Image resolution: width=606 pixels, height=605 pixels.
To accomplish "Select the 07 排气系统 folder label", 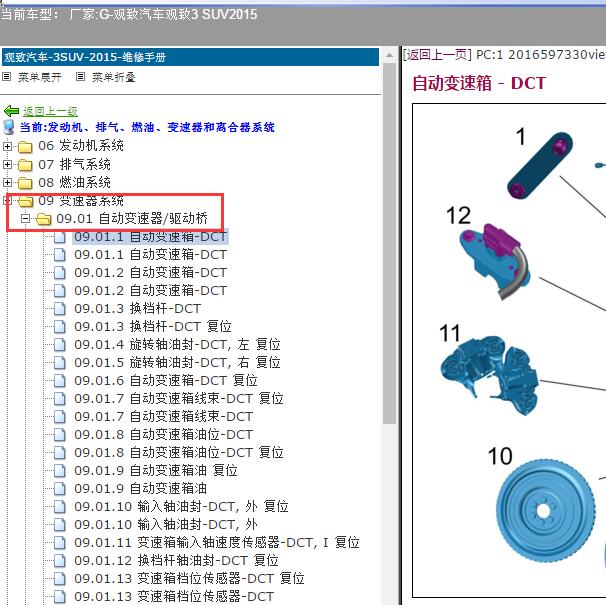I will 75,164.
